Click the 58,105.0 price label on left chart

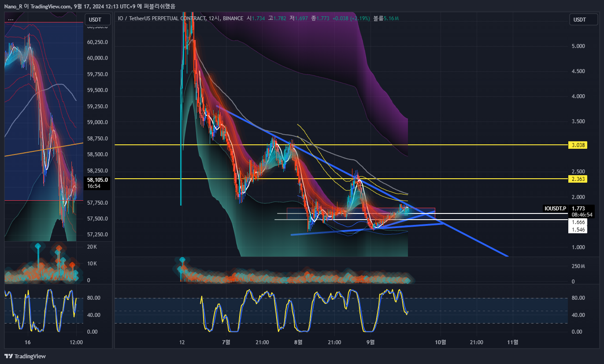pyautogui.click(x=98, y=180)
